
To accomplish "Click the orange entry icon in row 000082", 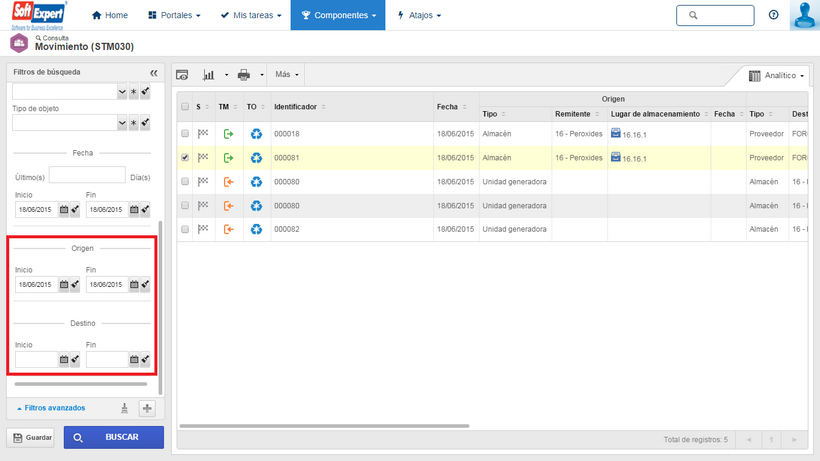I will [229, 229].
